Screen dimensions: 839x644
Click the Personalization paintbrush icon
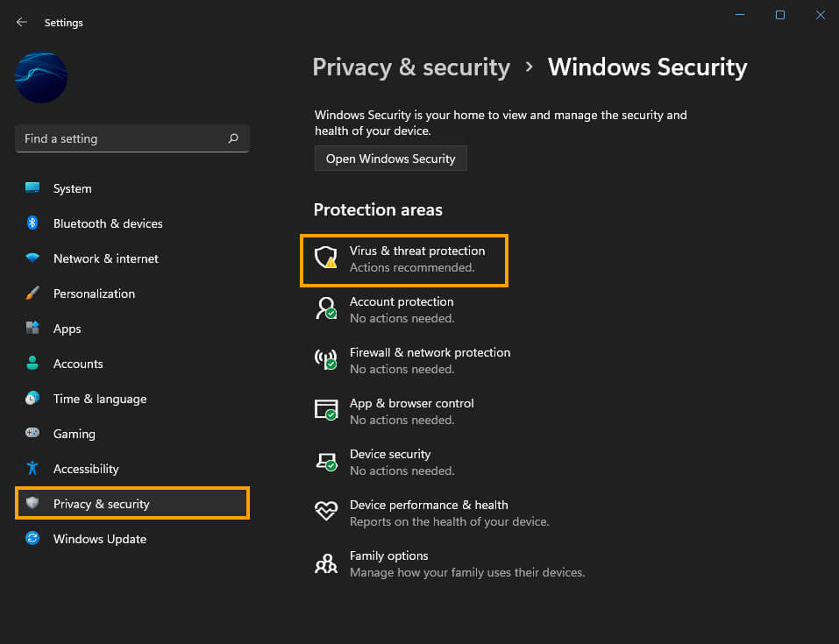pyautogui.click(x=32, y=294)
